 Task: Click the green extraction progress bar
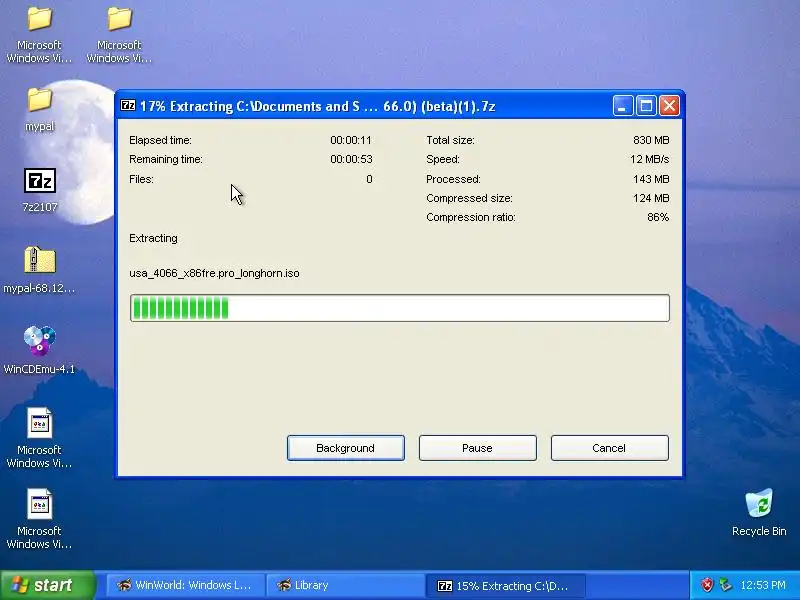399,308
